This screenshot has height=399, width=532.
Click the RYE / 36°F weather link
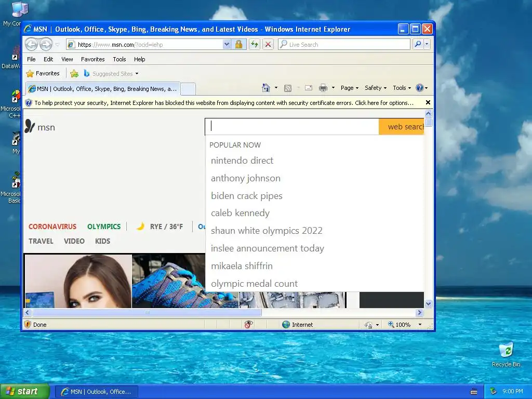(x=159, y=227)
